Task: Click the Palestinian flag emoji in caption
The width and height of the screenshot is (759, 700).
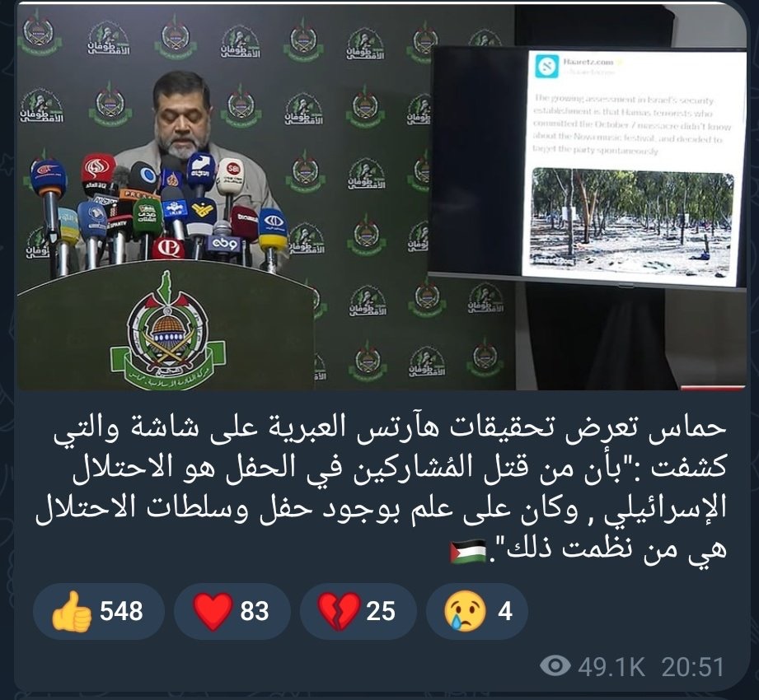Action: pyautogui.click(x=467, y=552)
